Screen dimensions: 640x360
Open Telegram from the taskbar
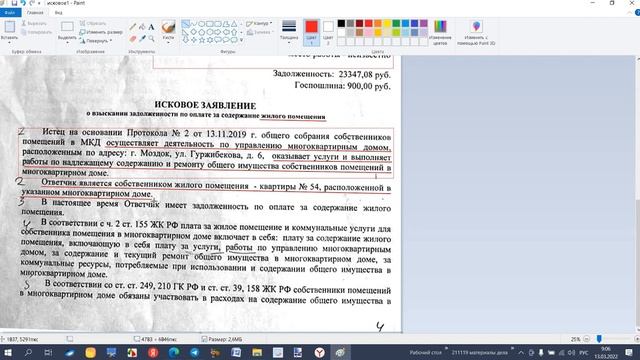pyautogui.click(x=195, y=352)
